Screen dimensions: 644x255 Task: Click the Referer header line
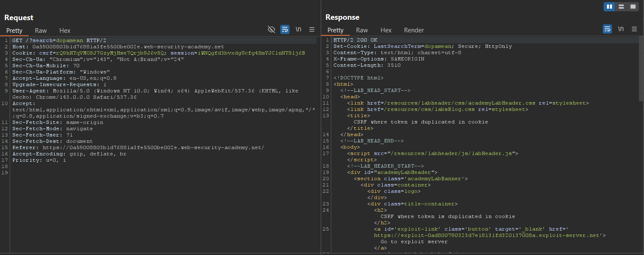138,147
